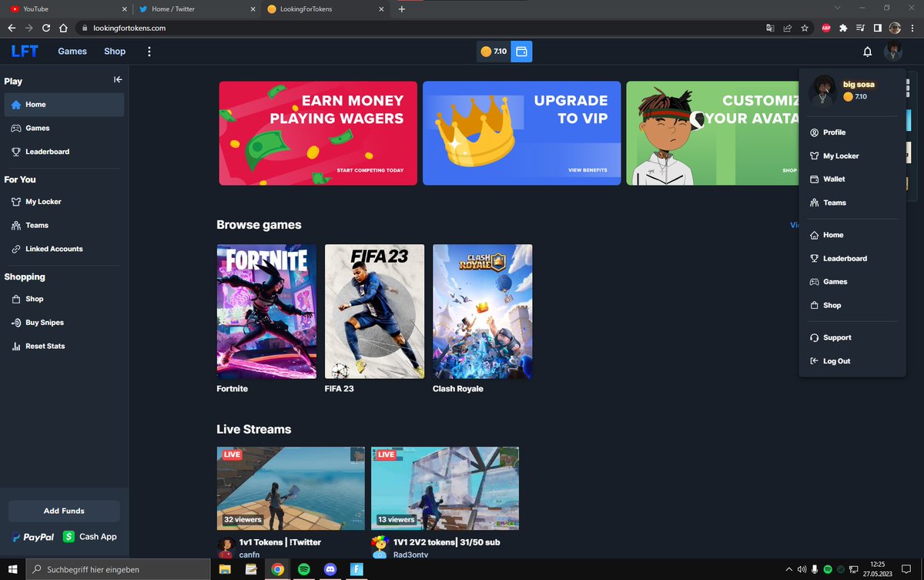Reload the page

tap(46, 28)
